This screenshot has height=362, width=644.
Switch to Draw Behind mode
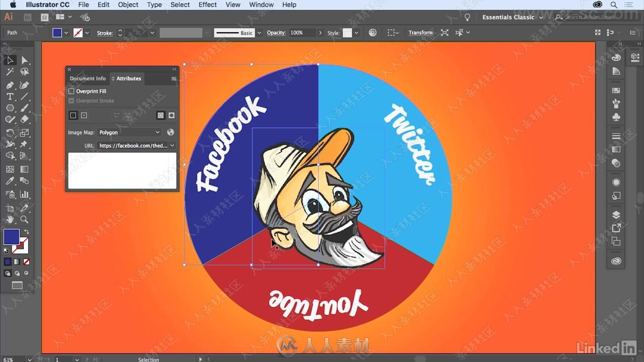(x=17, y=274)
